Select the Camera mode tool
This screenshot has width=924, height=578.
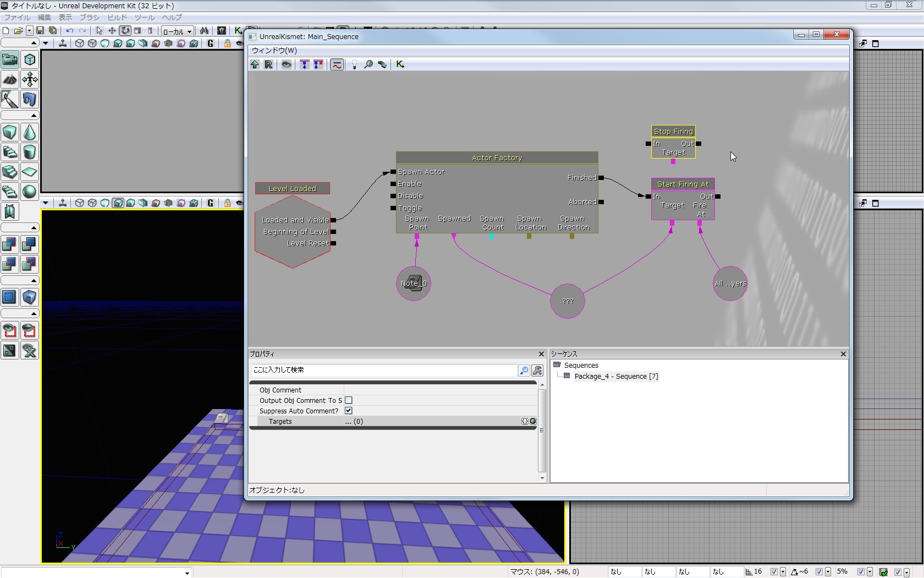(10, 59)
